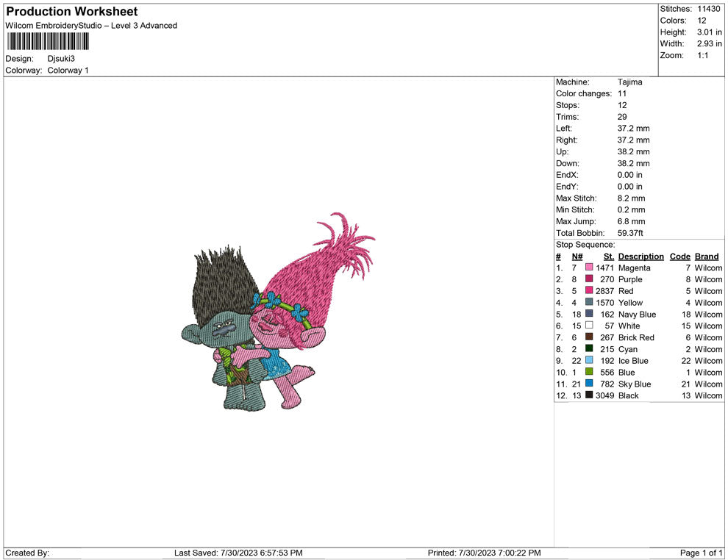Click the Navy Blue description text
This screenshot has width=728, height=560.
click(x=637, y=314)
